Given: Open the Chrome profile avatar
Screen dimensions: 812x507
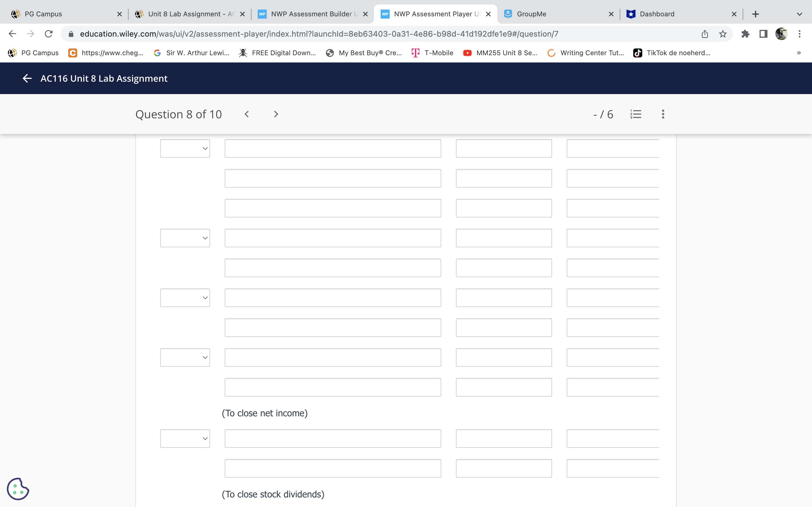Looking at the screenshot, I should coord(782,34).
